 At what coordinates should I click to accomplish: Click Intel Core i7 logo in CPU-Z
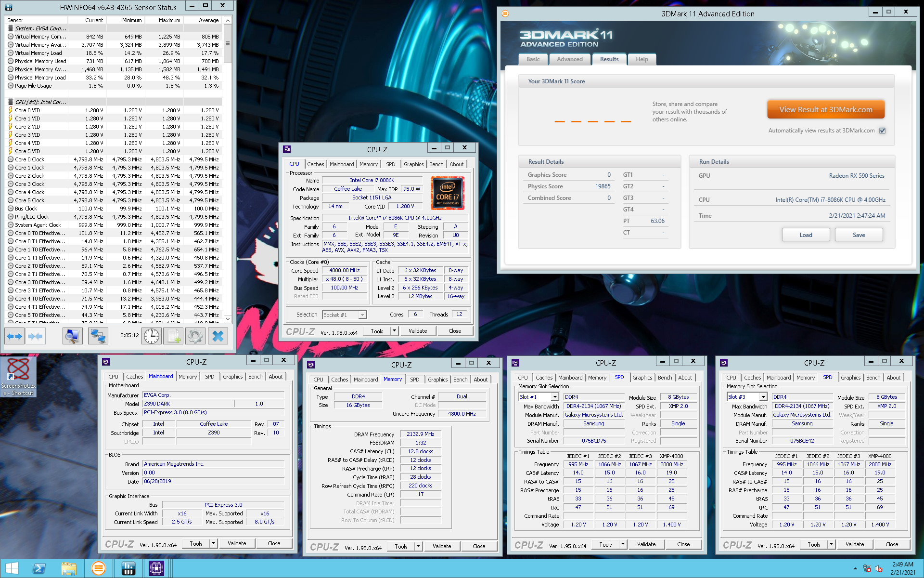(x=448, y=193)
